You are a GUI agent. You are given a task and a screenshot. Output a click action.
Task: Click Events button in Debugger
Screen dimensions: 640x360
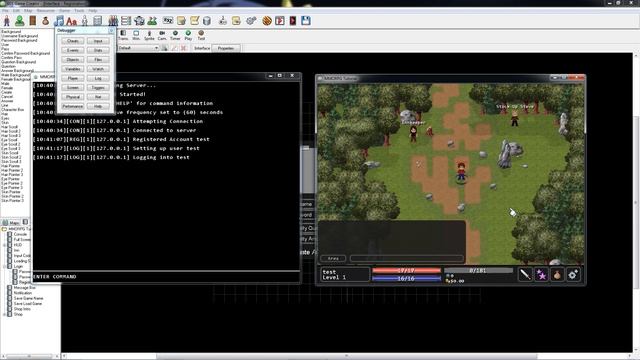(x=73, y=51)
